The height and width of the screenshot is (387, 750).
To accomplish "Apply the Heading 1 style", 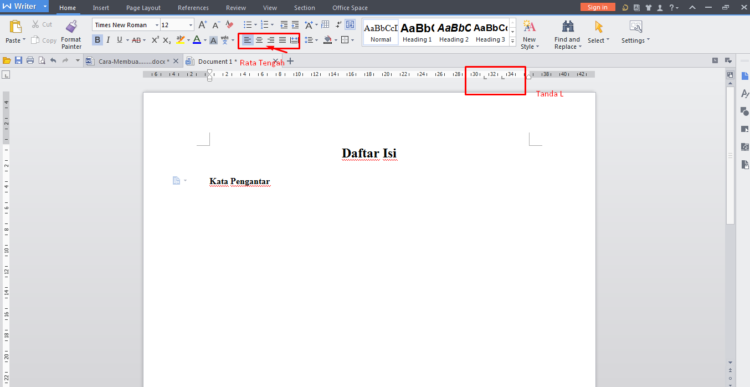I will pyautogui.click(x=417, y=33).
